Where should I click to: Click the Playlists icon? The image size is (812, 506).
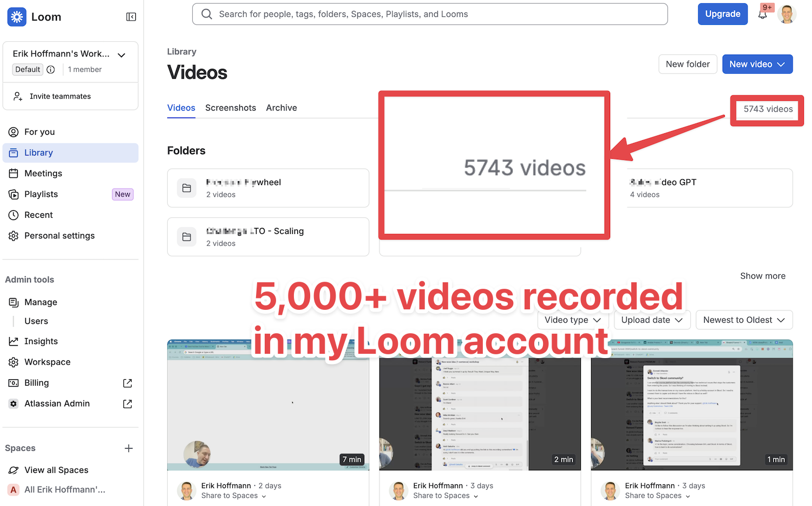(x=14, y=194)
